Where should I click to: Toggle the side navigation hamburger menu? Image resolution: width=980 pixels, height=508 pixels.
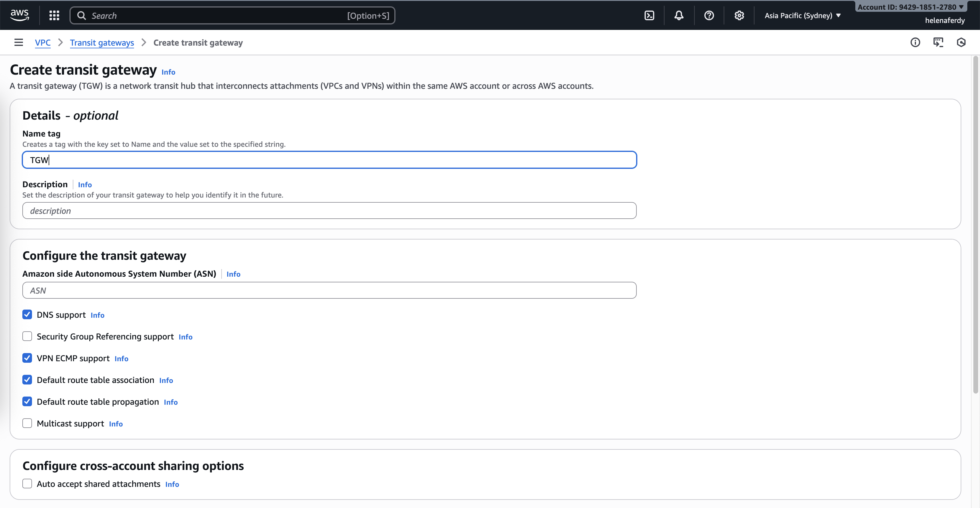point(19,42)
